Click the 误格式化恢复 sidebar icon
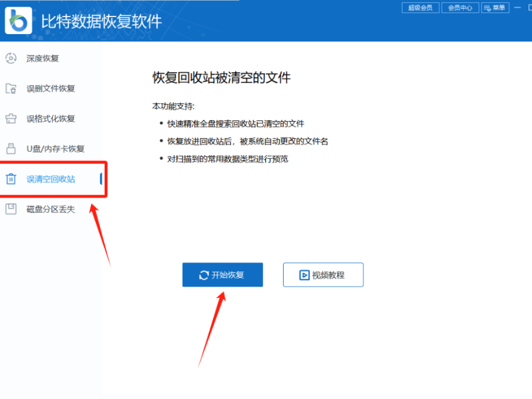Viewport: 532px width, 399px height. coord(10,118)
